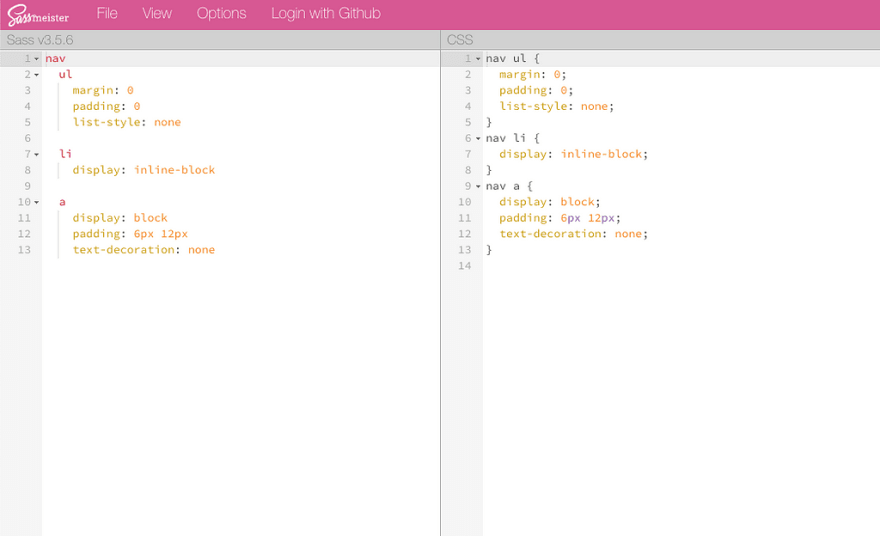The image size is (880, 536).
Task: Click line number 6 in Sass gutter
Action: [x=28, y=138]
